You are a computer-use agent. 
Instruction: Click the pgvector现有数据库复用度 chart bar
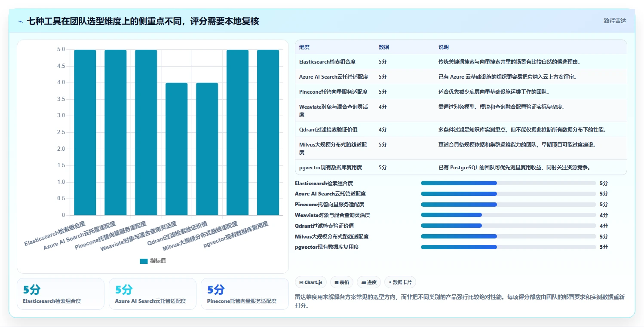268,132
